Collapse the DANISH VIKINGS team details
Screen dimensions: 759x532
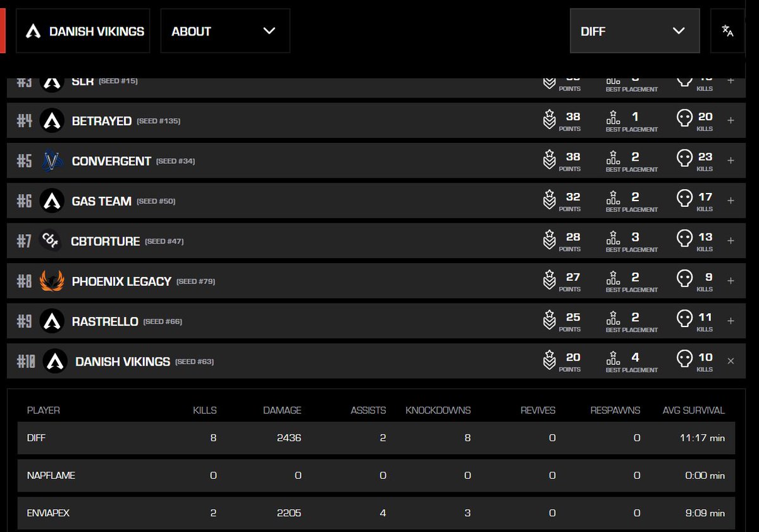(731, 361)
